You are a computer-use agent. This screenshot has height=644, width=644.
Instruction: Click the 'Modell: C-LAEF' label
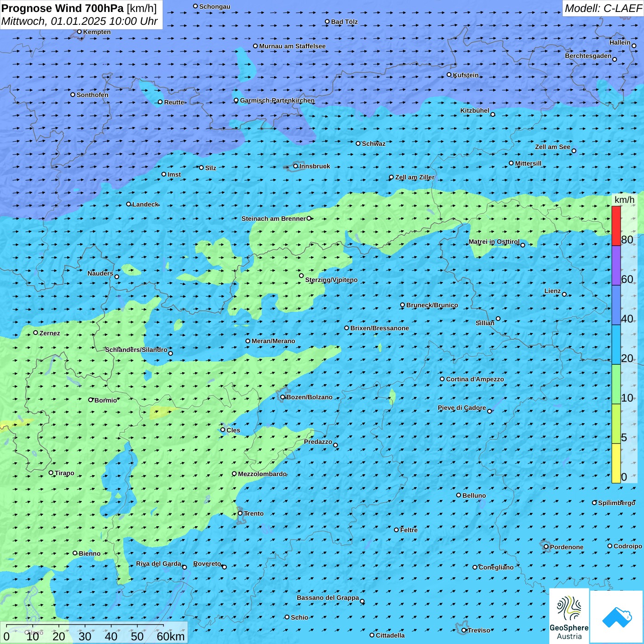coord(603,8)
